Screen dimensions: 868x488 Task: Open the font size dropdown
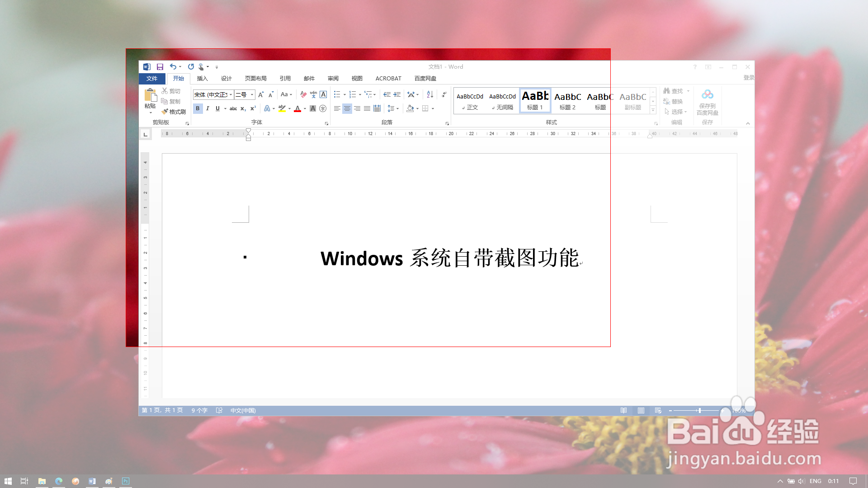click(x=252, y=94)
